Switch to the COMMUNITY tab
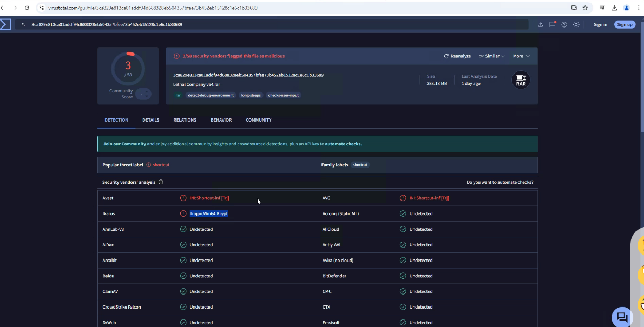 (x=258, y=120)
